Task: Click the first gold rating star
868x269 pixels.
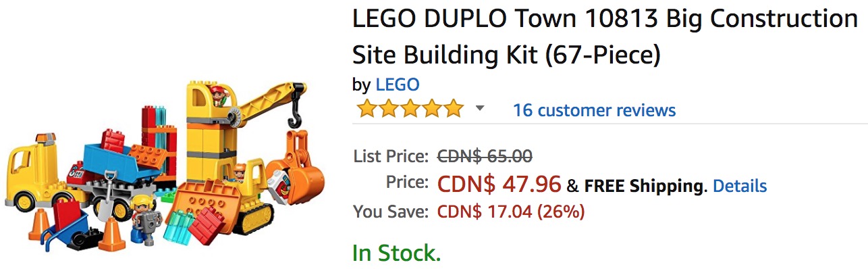Action: coord(367,109)
